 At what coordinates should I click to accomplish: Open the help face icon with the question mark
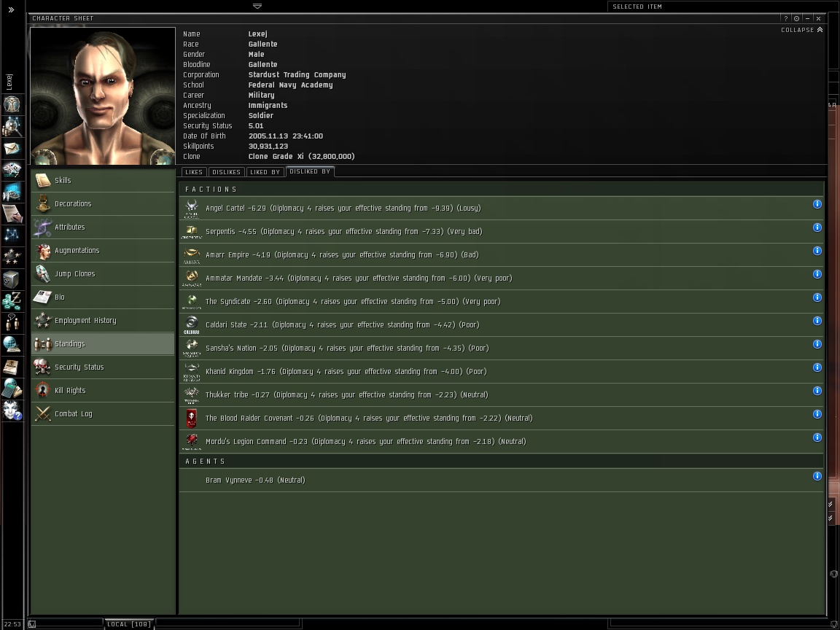tap(12, 410)
